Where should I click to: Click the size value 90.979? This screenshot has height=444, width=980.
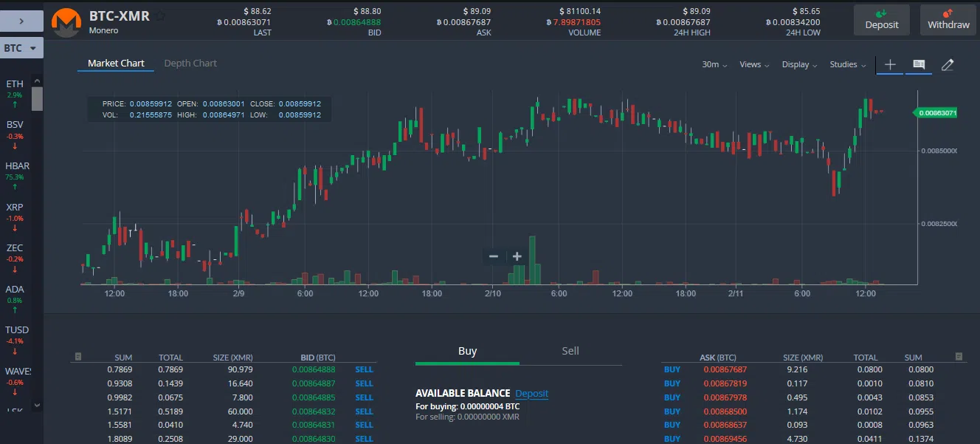(x=239, y=369)
